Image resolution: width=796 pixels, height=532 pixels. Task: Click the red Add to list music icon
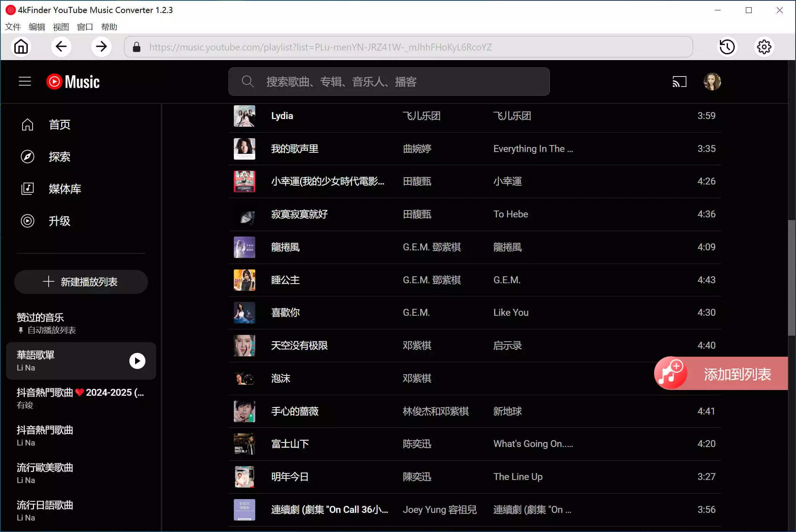pos(670,373)
